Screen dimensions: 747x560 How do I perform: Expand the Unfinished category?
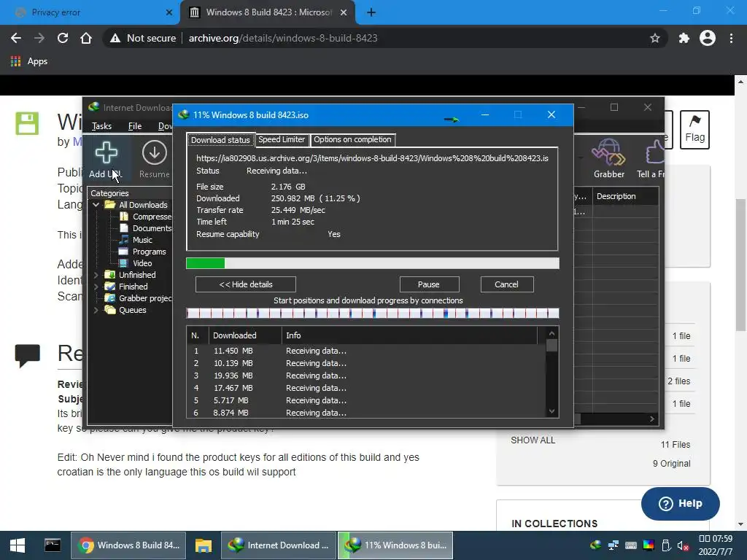coord(96,275)
